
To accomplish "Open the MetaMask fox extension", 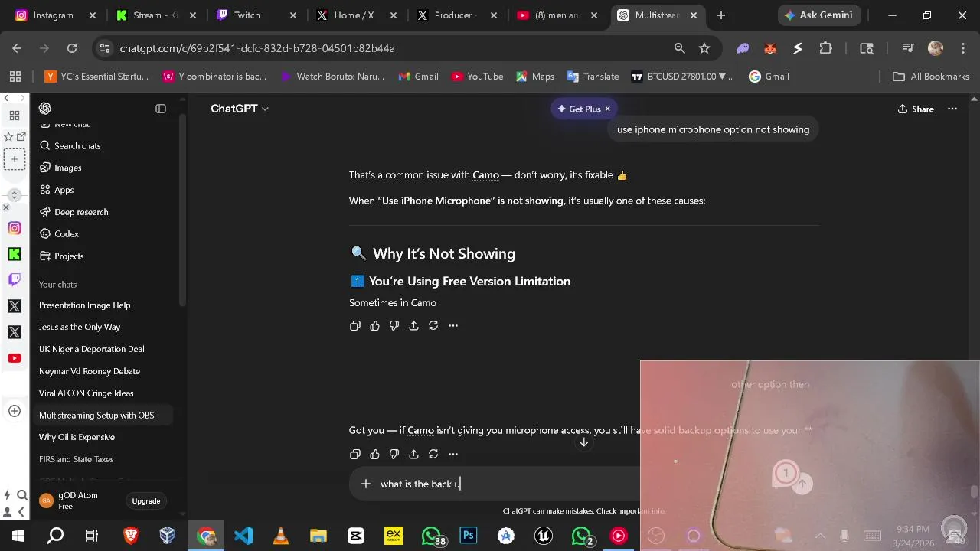I will point(770,48).
